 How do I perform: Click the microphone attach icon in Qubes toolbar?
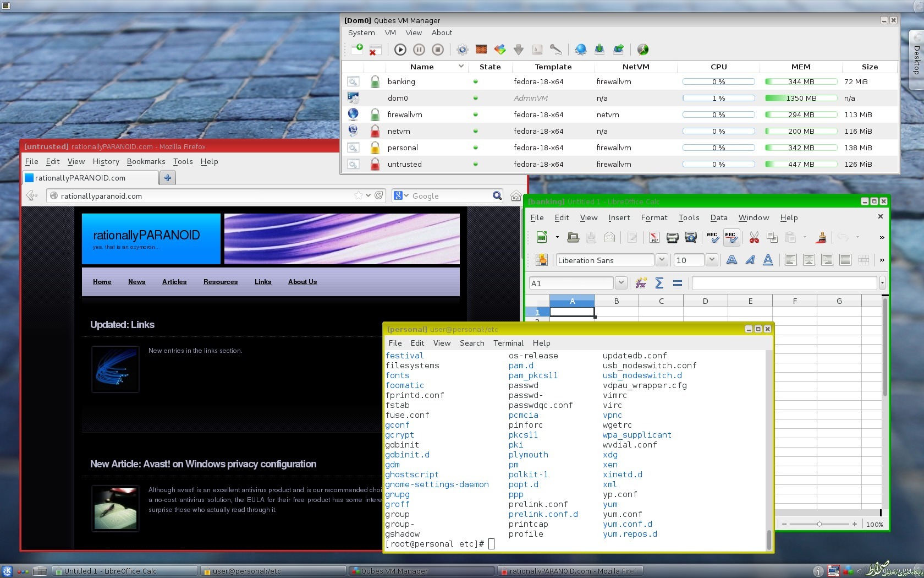(556, 50)
